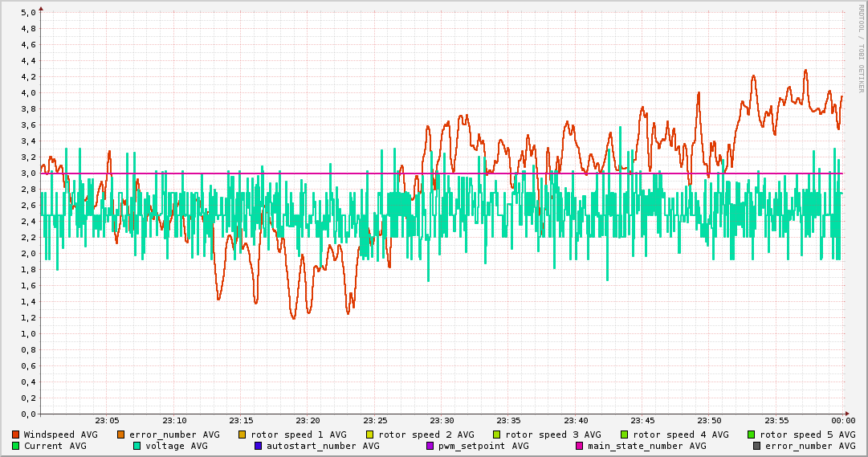Click the rotor speed 4 AVG legend swatch

point(624,435)
